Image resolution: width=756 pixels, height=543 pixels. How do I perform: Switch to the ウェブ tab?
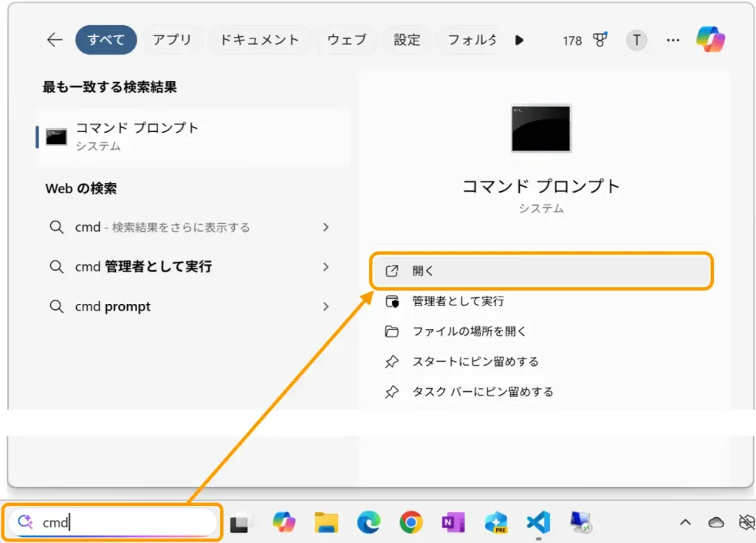tap(347, 40)
